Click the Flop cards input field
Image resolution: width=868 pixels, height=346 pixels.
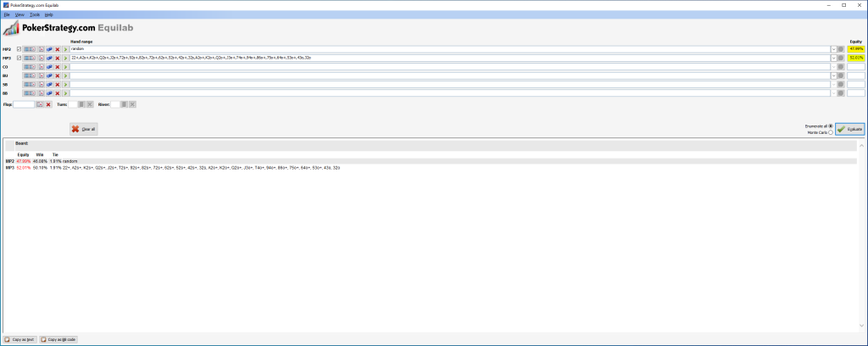point(24,104)
